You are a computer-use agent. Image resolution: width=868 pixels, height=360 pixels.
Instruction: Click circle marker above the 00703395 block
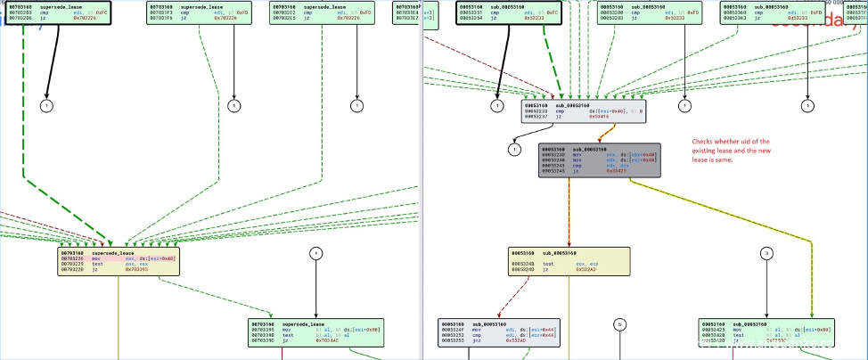tap(315, 254)
